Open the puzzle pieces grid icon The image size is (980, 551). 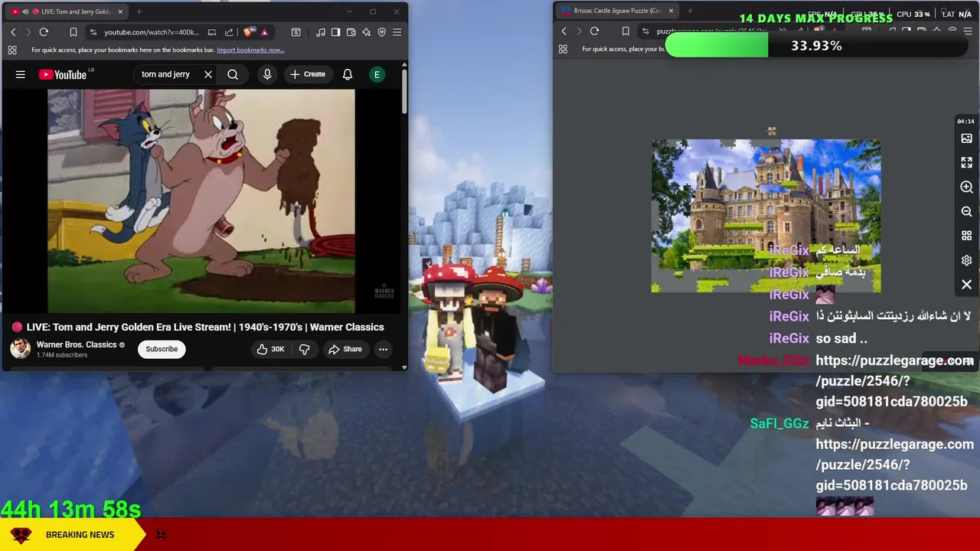coord(967,236)
